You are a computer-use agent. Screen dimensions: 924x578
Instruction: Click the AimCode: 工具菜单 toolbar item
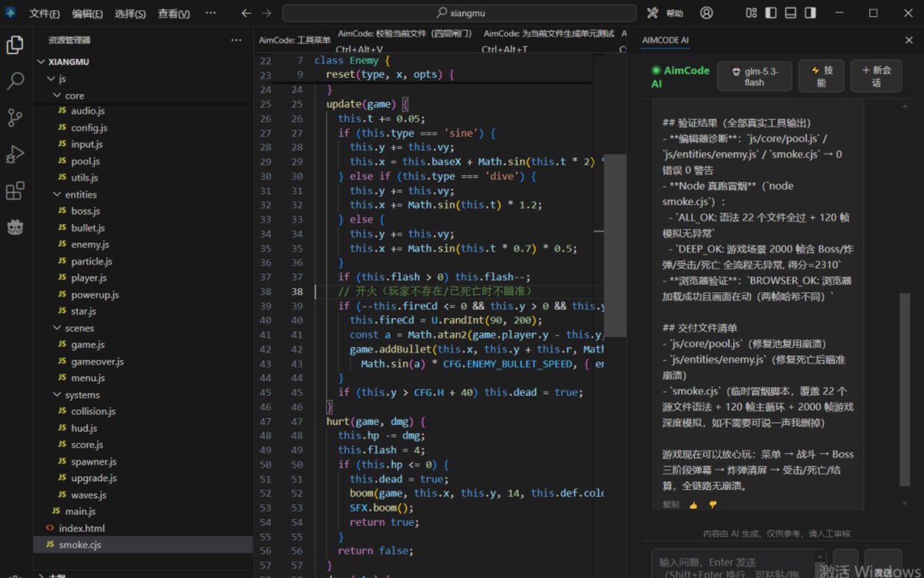pyautogui.click(x=295, y=40)
